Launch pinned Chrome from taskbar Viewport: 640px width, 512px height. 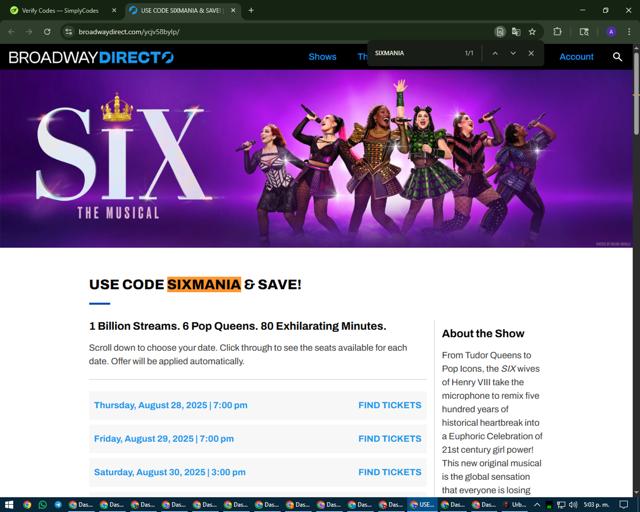pyautogui.click(x=27, y=505)
